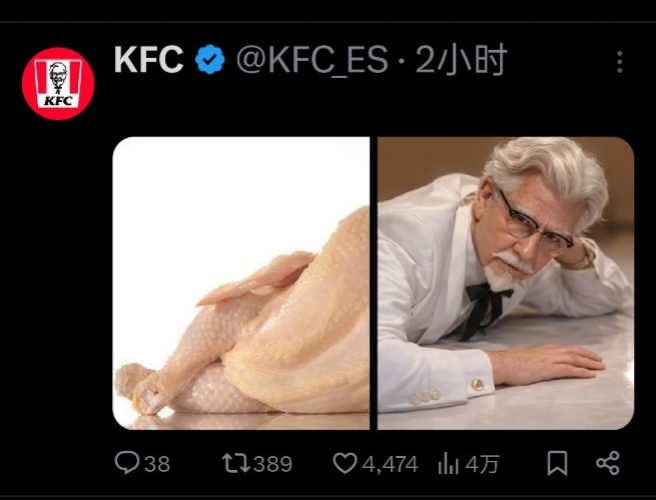656x500 pixels.
Task: Open view analytics bar chart icon
Action: (447, 463)
